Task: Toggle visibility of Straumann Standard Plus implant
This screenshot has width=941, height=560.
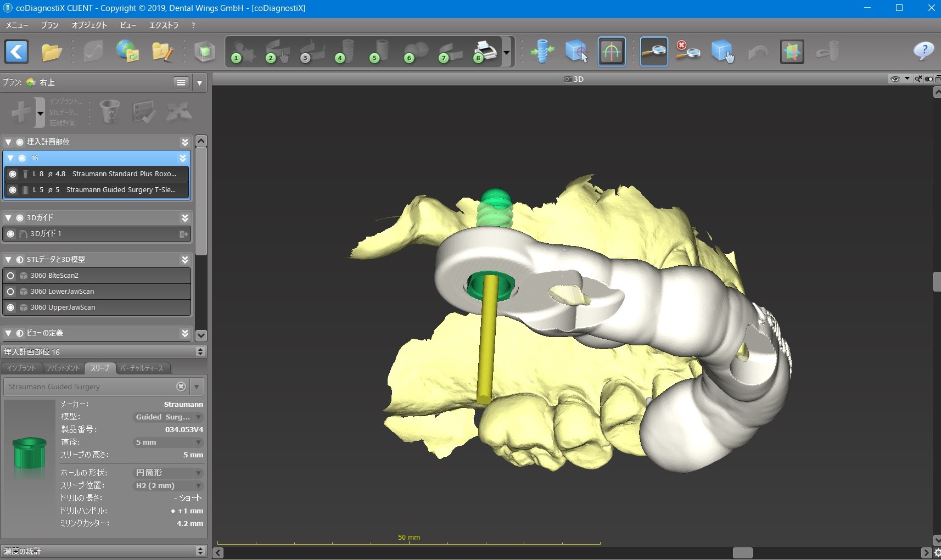Action: (x=13, y=174)
